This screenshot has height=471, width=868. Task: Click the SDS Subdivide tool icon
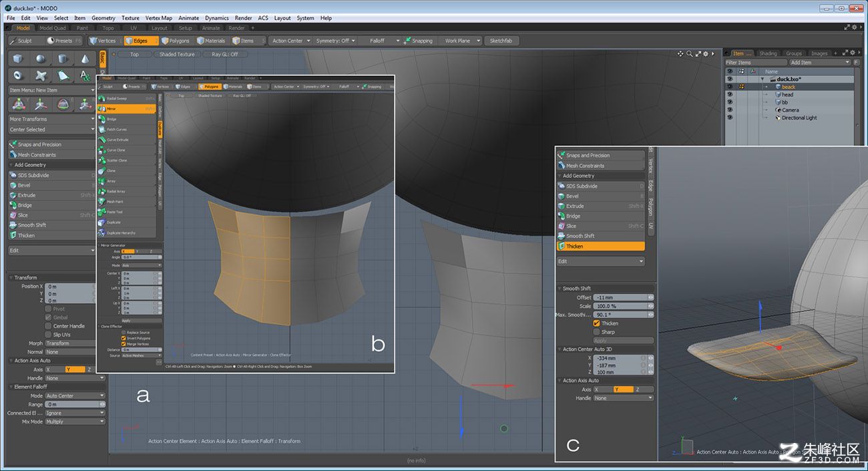click(13, 175)
